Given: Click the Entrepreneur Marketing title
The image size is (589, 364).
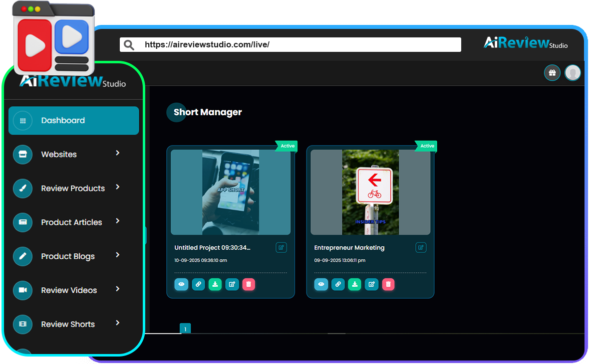Looking at the screenshot, I should pos(349,248).
